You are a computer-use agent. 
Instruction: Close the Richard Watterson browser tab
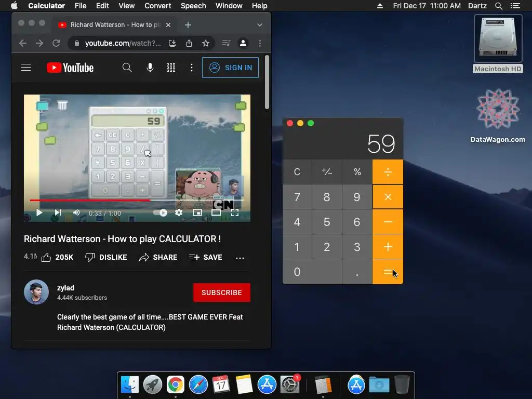click(168, 25)
